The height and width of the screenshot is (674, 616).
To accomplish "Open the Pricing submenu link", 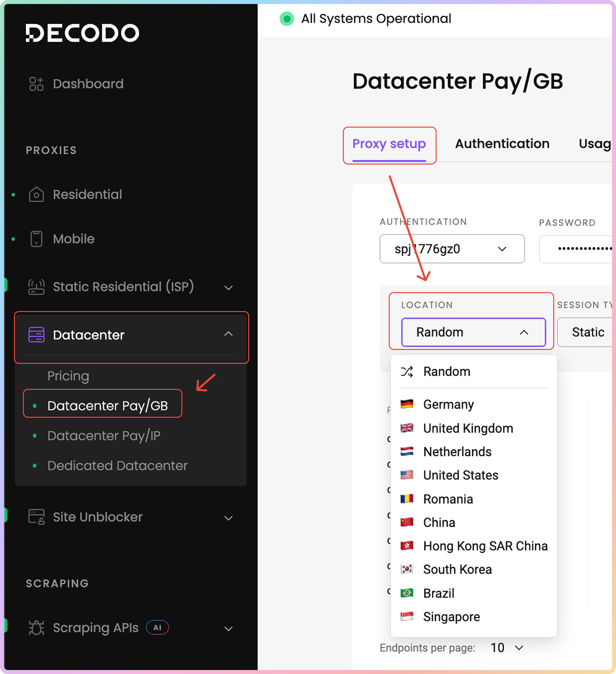I will tap(68, 376).
